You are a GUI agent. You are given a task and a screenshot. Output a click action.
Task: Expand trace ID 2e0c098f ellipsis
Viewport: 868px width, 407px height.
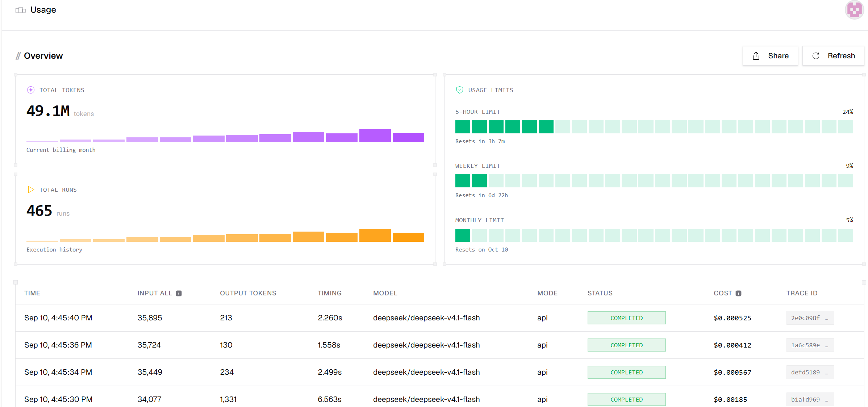(826, 319)
